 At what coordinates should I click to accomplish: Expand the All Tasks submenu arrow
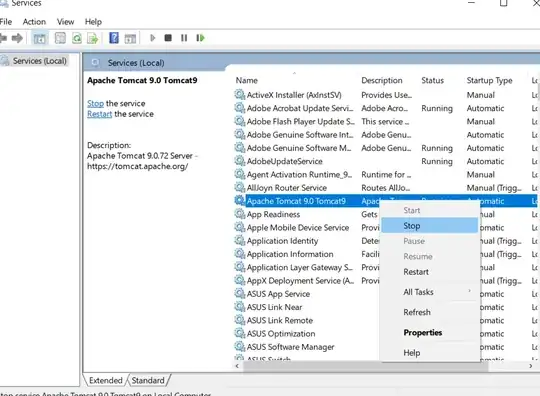tap(469, 291)
